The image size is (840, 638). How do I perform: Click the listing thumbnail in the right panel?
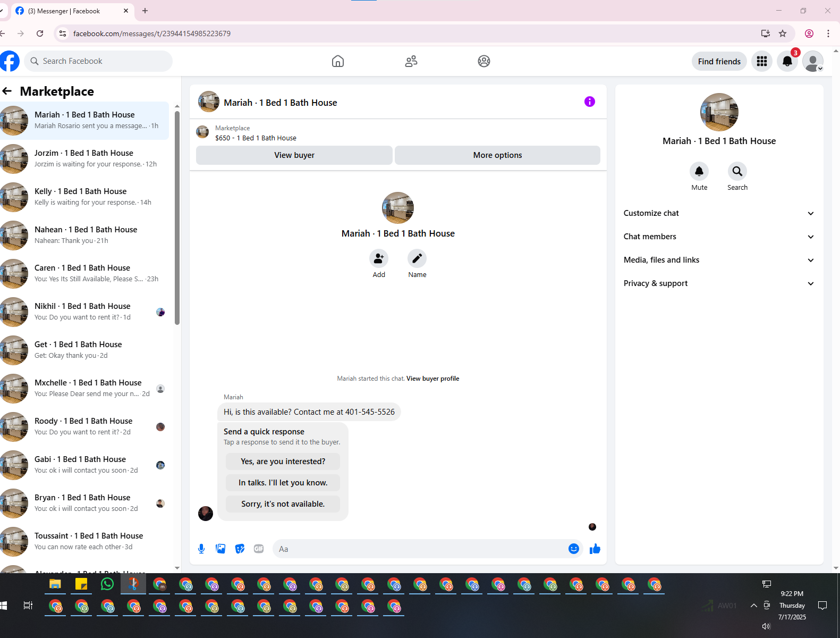719,112
